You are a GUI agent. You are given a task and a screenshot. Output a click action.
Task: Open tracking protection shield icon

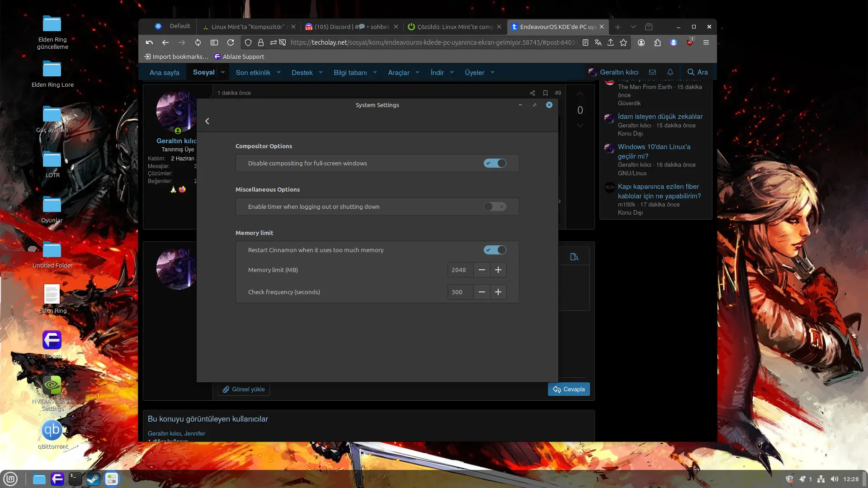pos(248,42)
